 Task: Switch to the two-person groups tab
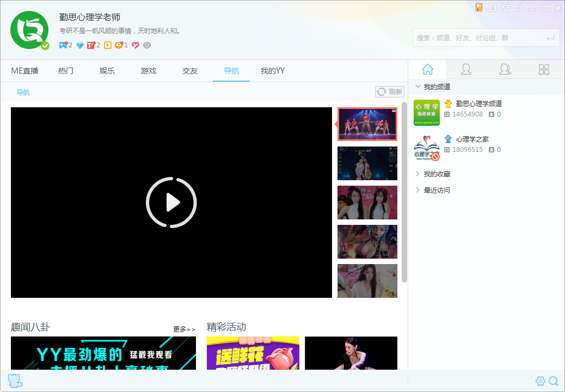pyautogui.click(x=505, y=69)
